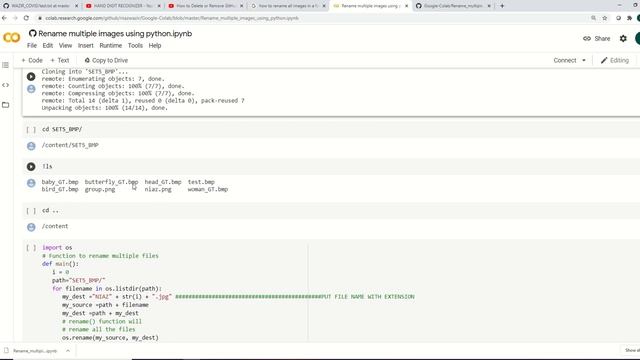Close the 'Rename multiple images using' tab
The width and height of the screenshot is (640, 360).
tap(406, 6)
